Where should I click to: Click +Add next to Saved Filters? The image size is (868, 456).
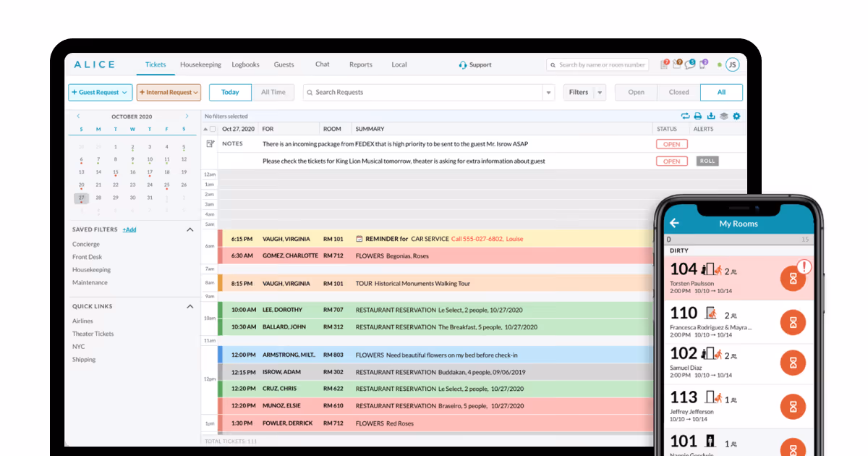coord(129,229)
